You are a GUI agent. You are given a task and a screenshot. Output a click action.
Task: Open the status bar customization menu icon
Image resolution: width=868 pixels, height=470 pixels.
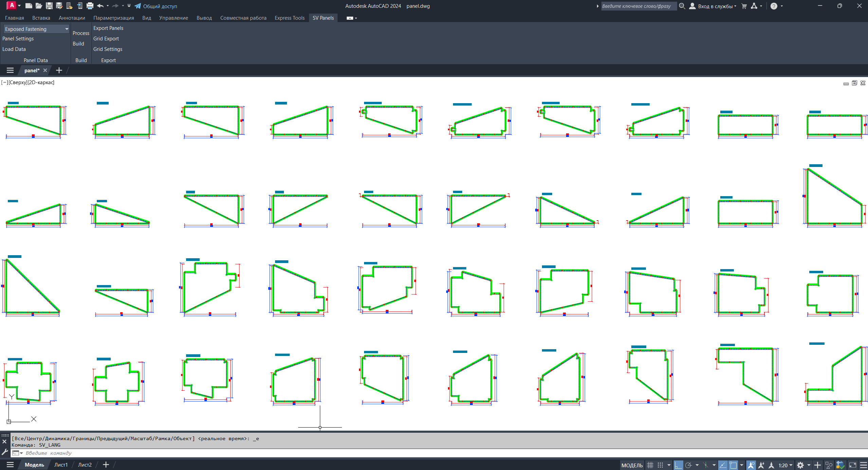[863, 465]
